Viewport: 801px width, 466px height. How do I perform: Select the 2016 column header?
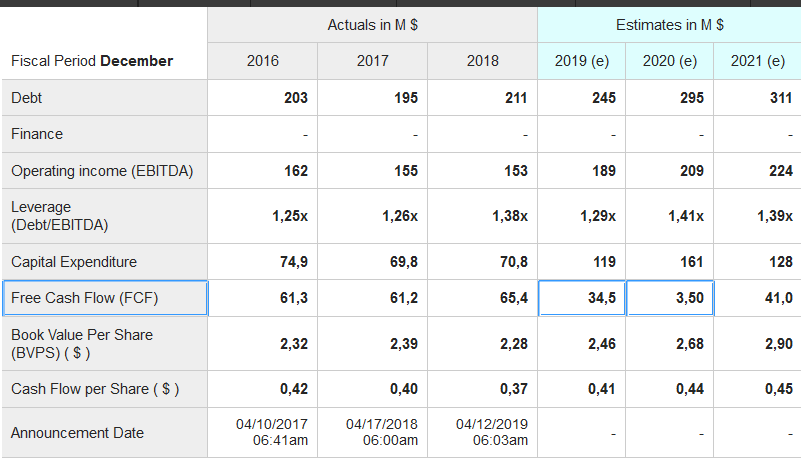[x=263, y=61]
